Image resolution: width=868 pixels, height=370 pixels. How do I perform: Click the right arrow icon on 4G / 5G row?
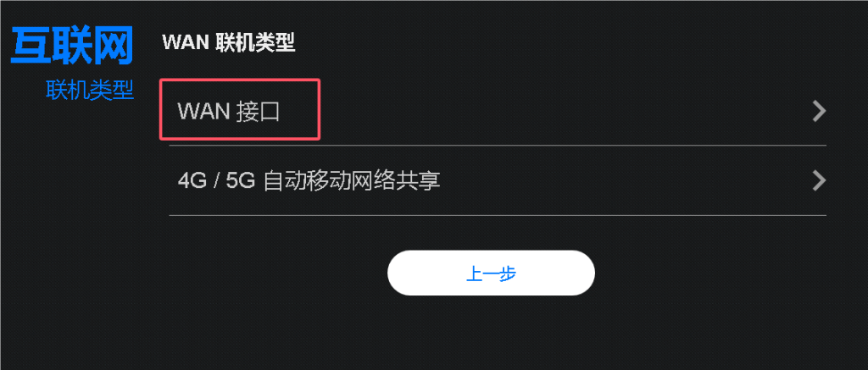point(819,181)
